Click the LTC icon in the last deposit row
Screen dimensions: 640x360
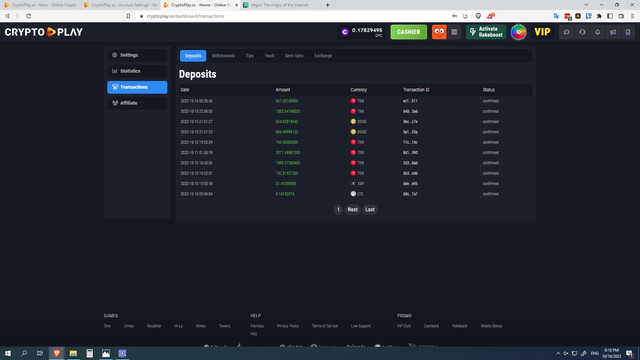click(353, 194)
